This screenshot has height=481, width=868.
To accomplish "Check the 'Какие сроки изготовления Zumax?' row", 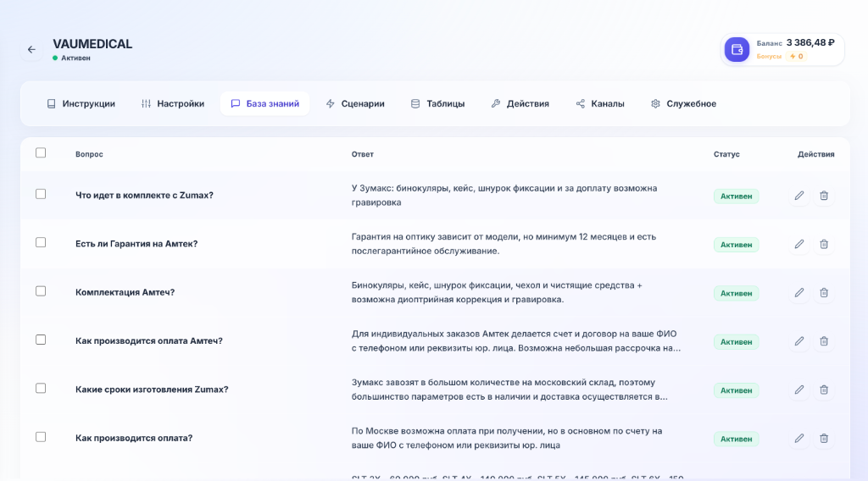I will click(41, 389).
